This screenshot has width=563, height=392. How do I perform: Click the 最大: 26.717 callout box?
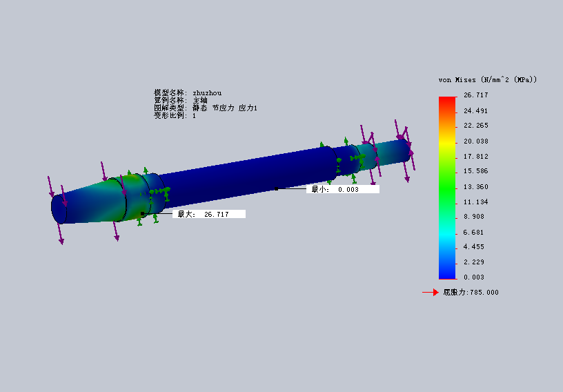click(x=209, y=214)
